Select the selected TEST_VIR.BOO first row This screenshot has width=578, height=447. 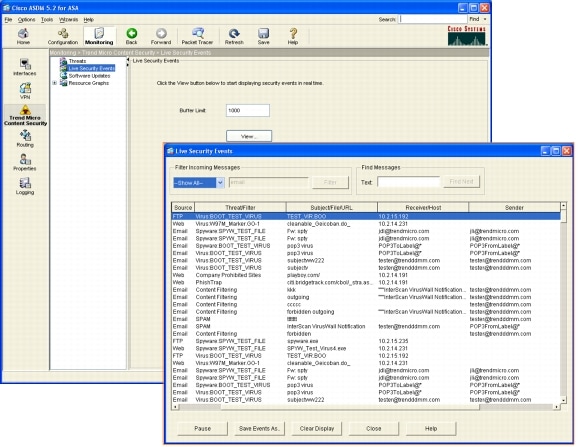[x=366, y=216]
